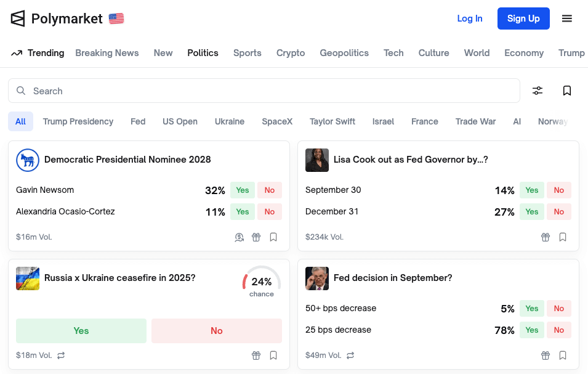Viewport: 588px width, 374px height.
Task: Click the Sign Up button
Action: pos(523,18)
